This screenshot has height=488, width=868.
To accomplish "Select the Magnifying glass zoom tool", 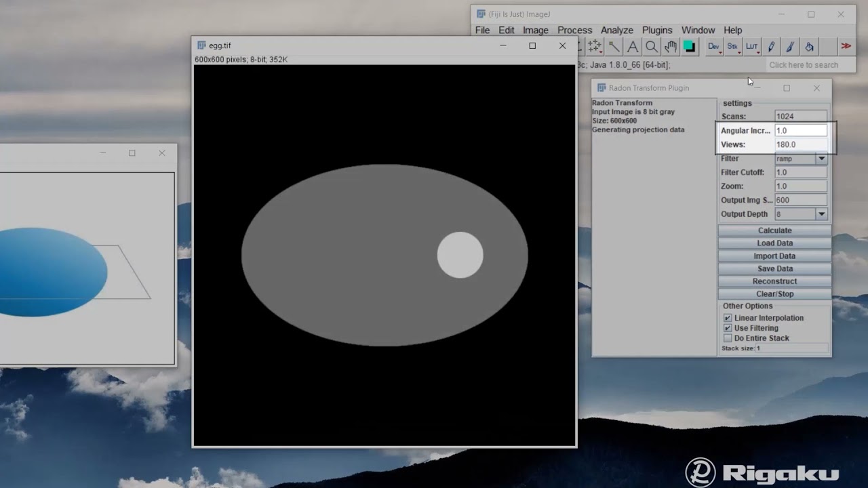I will (651, 46).
